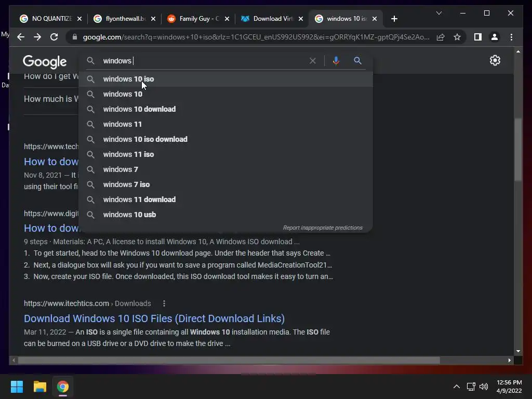Open a new browser tab

tap(394, 19)
